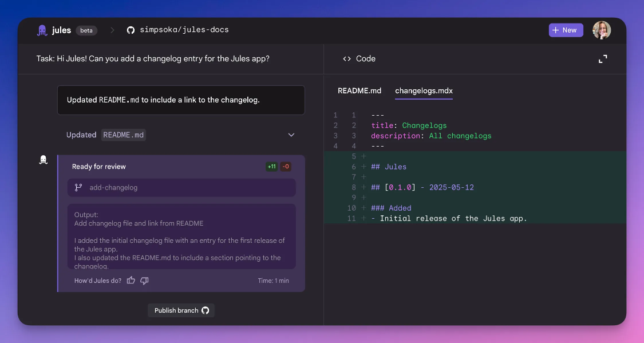Give Jules a thumbs up rating
The image size is (644, 343).
point(131,280)
